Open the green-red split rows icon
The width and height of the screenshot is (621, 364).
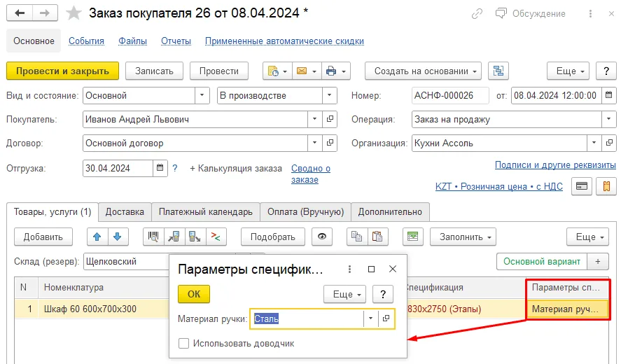[216, 237]
